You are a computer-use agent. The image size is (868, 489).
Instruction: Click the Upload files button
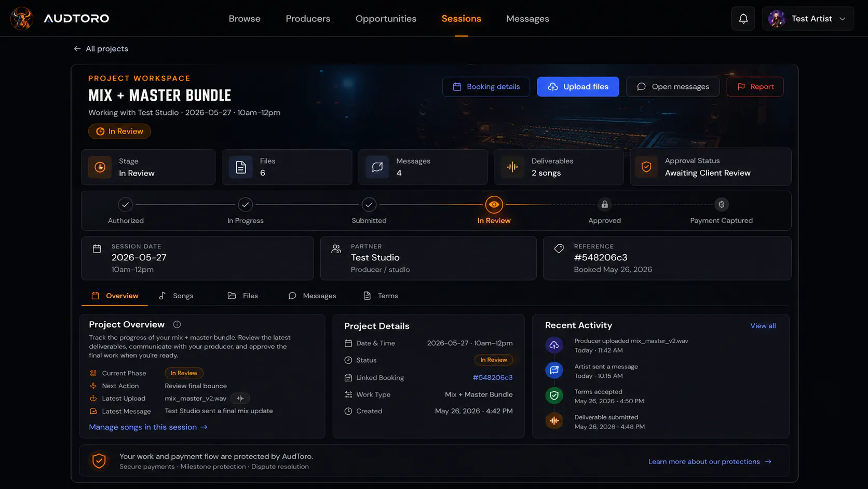pos(578,87)
